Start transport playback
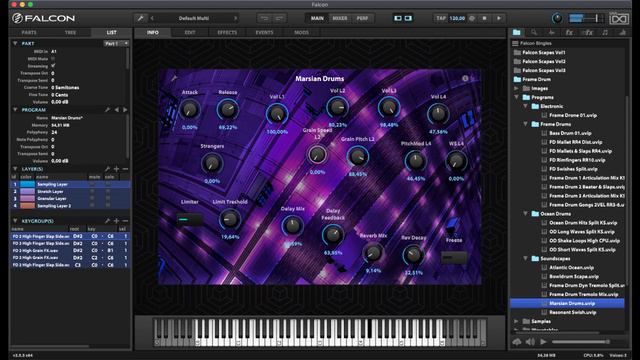This screenshot has width=640, height=360. pos(499,18)
